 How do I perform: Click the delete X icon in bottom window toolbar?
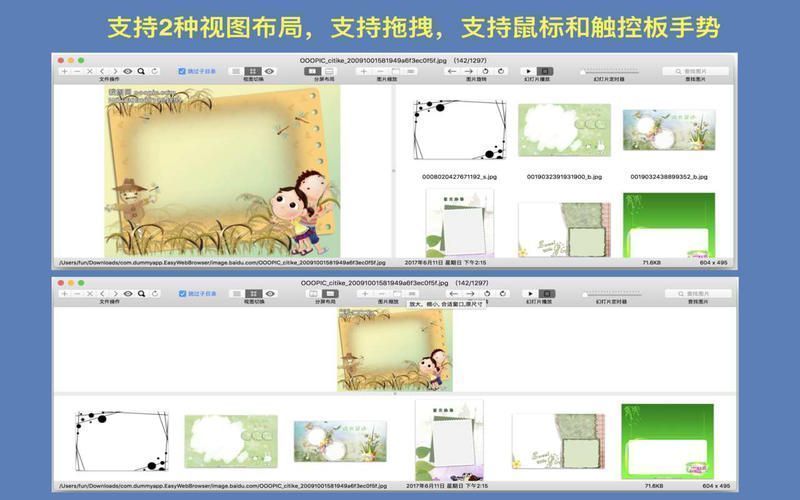tap(90, 294)
